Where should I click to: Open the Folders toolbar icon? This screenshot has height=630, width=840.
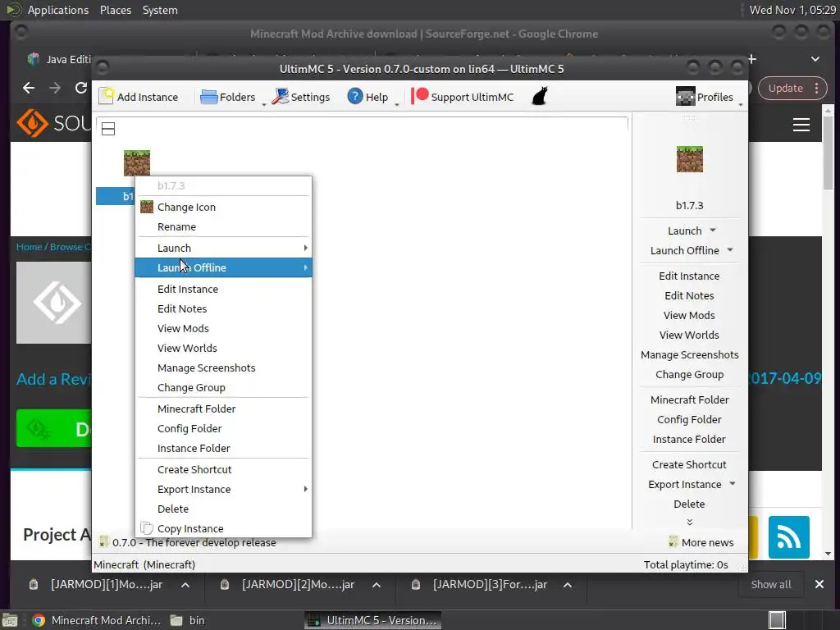pyautogui.click(x=208, y=97)
